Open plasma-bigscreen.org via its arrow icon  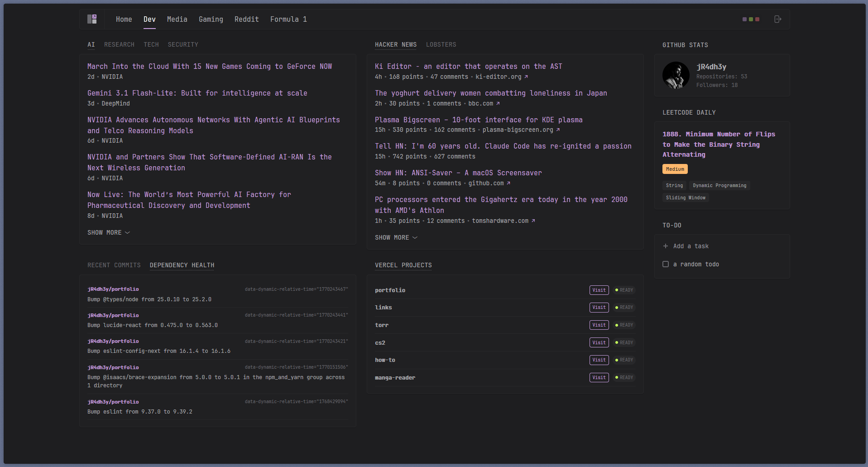tap(558, 130)
